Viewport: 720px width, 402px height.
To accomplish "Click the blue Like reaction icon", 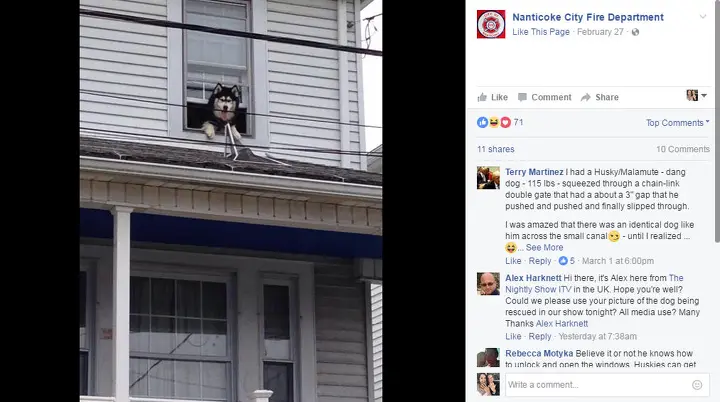I will click(x=482, y=122).
